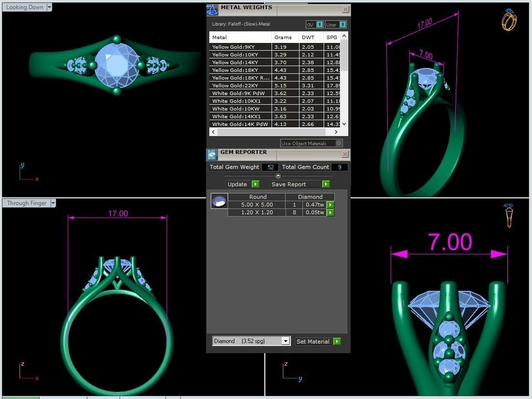
Task: Click the z-y axis icon in side view
Action: (x=292, y=371)
